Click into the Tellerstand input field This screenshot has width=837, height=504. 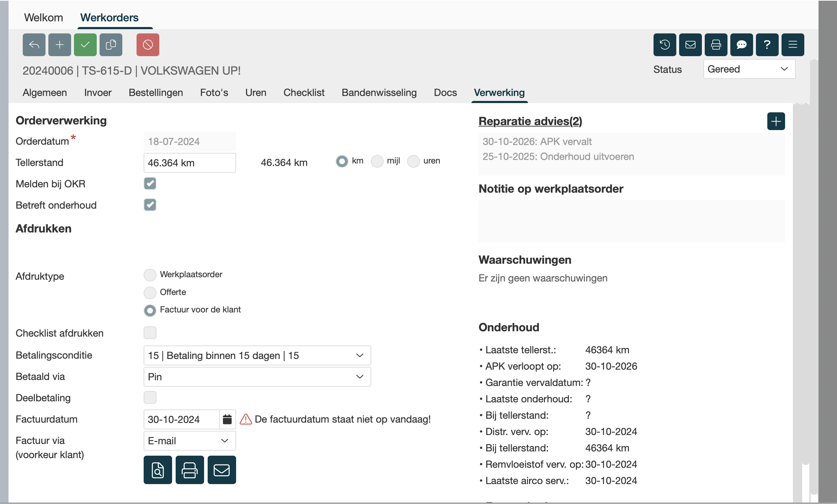(x=190, y=163)
